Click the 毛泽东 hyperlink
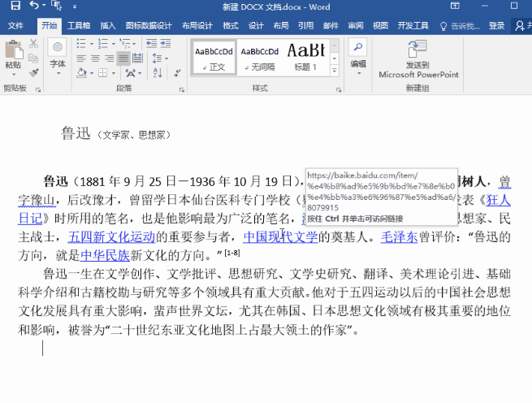The width and height of the screenshot is (532, 403). [399, 236]
